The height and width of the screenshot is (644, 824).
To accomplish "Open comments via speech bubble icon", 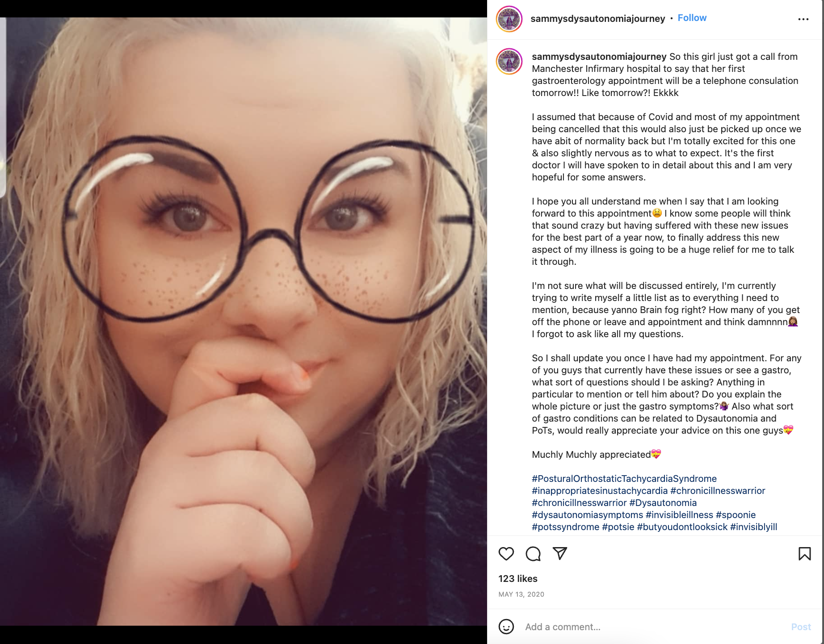I will [533, 554].
